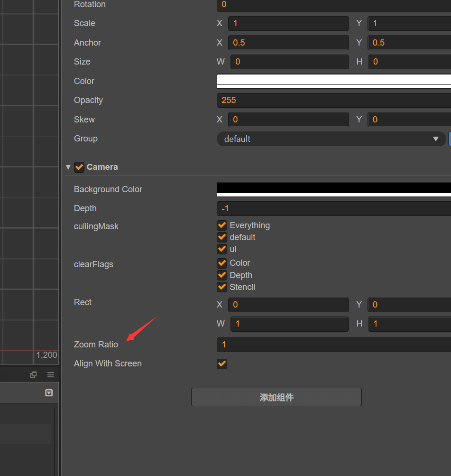451x476 pixels.
Task: Open the Group dropdown showing default
Action: [x=331, y=139]
